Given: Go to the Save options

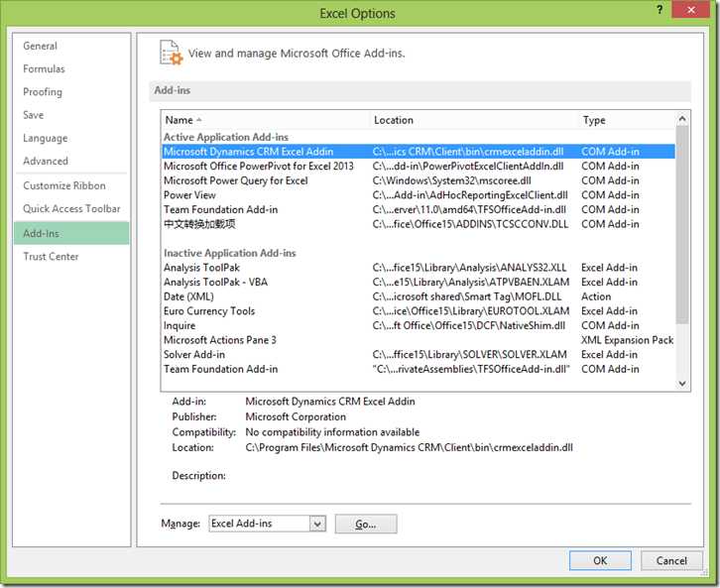Looking at the screenshot, I should [71, 115].
